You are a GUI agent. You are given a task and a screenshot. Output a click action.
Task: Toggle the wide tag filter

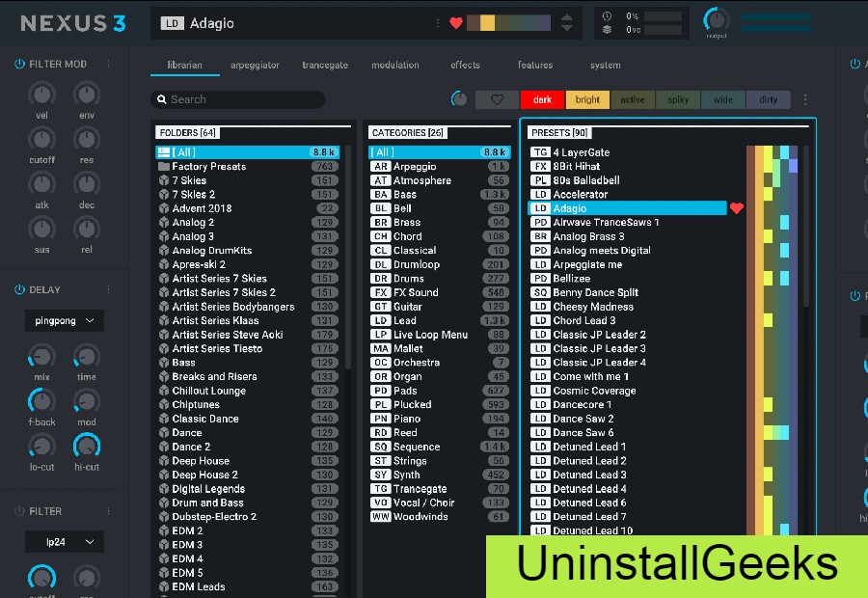(x=723, y=99)
